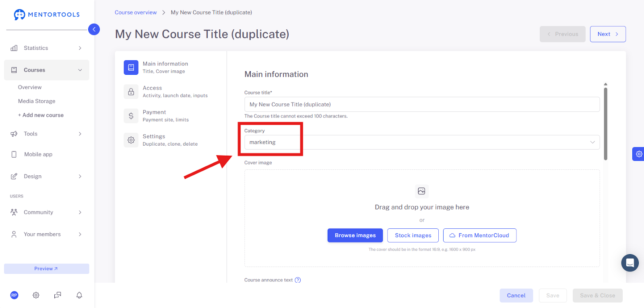Click the cover image drop area

[x=422, y=218]
